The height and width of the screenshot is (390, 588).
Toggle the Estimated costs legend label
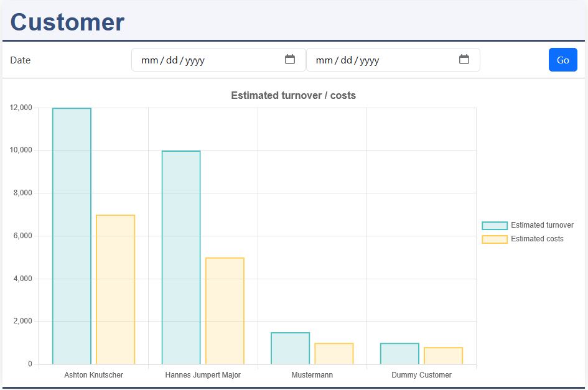coord(537,239)
